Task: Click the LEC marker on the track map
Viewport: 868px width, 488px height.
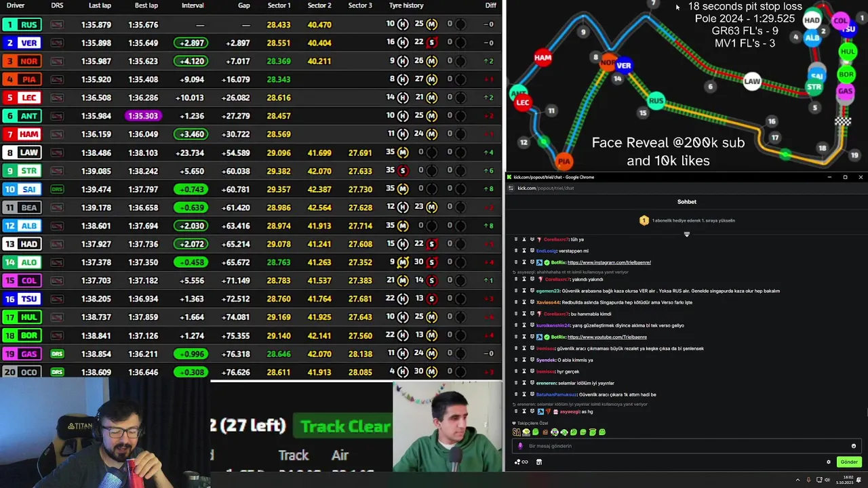Action: 522,103
